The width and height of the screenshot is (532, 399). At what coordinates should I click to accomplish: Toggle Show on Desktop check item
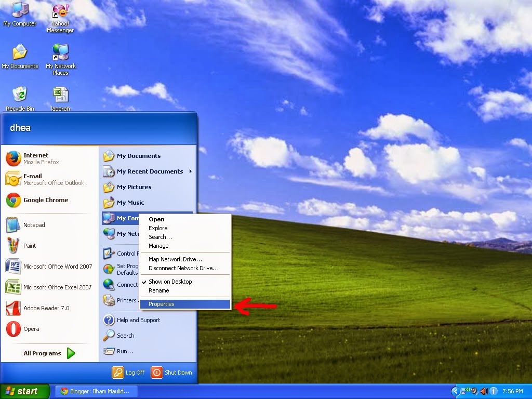point(185,282)
